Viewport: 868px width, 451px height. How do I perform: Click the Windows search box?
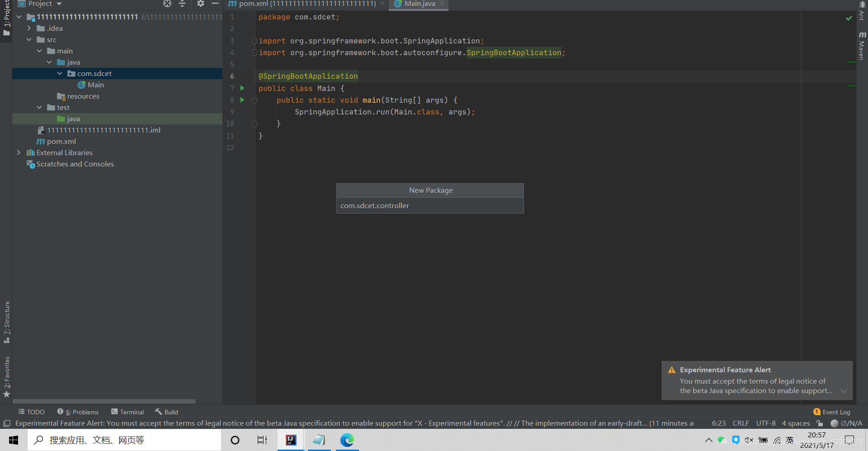tap(124, 440)
